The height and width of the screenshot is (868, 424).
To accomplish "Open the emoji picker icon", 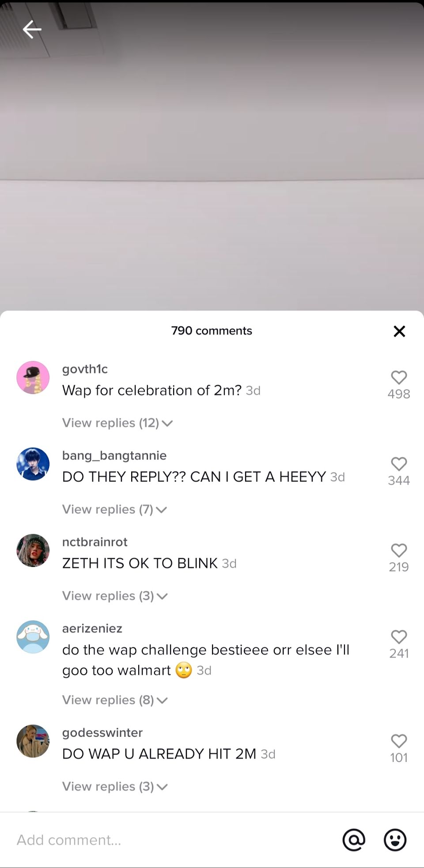I will (395, 840).
